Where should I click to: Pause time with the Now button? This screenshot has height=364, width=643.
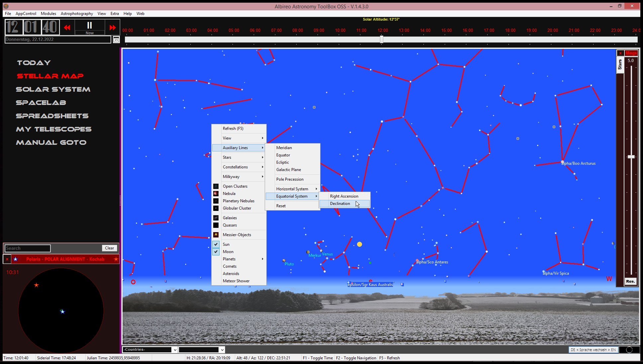point(90,28)
